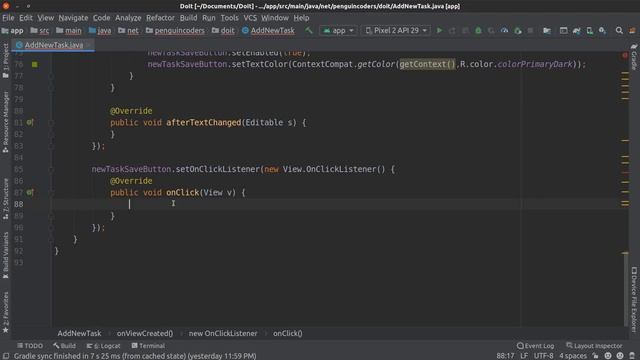Open the Gradle side panel
The width and height of the screenshot is (640, 360).
634,56
